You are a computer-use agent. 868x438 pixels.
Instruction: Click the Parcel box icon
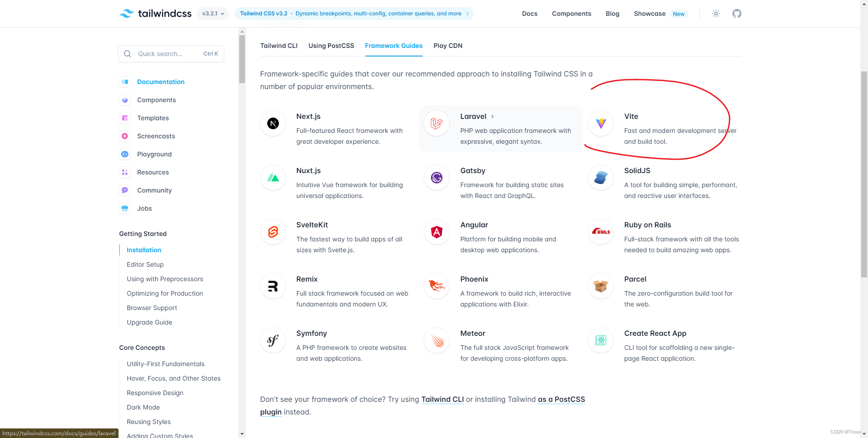click(601, 286)
